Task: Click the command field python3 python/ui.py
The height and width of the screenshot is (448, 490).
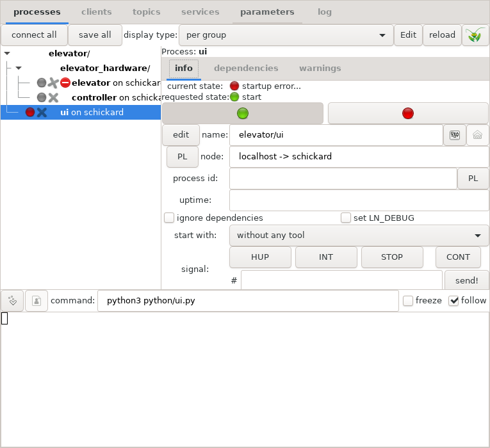Action: (248, 301)
